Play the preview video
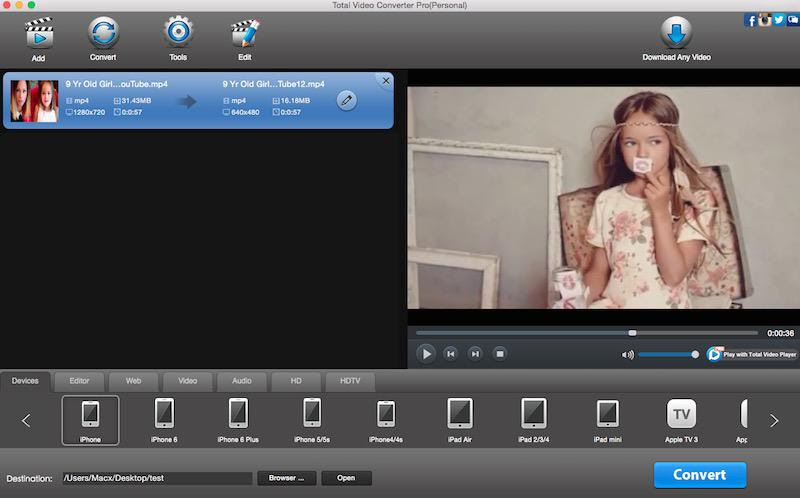Screen dimensions: 800x498 pyautogui.click(x=426, y=354)
